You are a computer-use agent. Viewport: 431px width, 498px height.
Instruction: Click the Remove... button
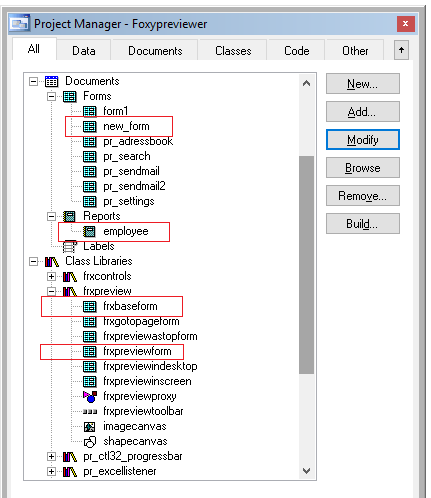(363, 196)
